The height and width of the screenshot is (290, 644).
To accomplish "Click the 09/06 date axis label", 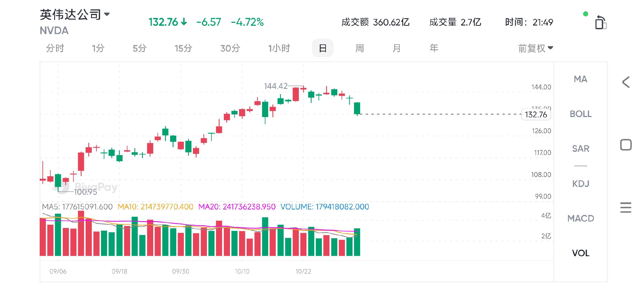I will tap(58, 271).
